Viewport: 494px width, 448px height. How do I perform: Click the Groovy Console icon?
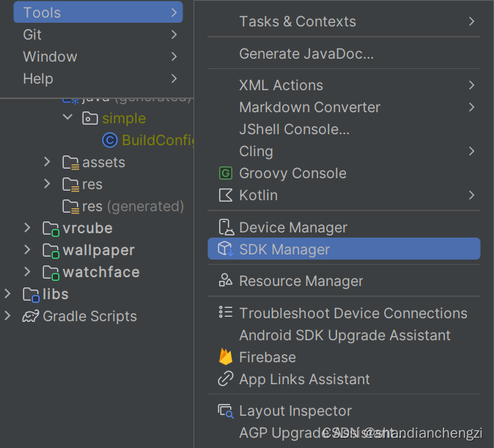[225, 174]
